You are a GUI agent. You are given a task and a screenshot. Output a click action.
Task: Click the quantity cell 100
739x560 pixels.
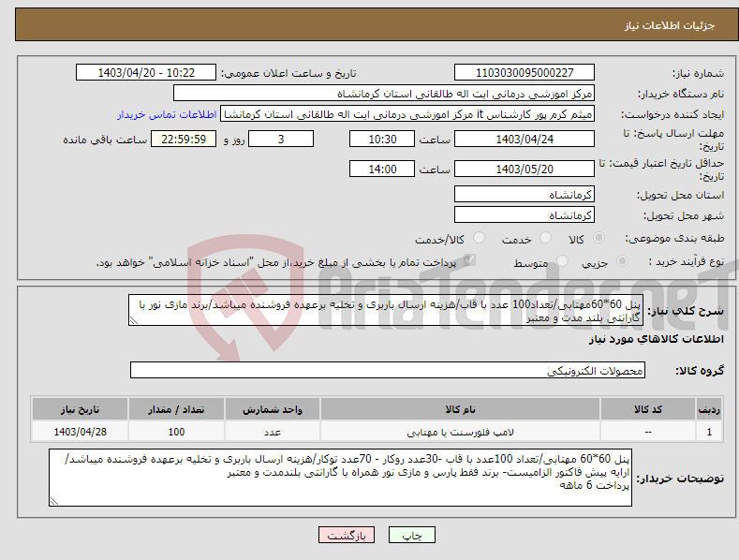(176, 432)
